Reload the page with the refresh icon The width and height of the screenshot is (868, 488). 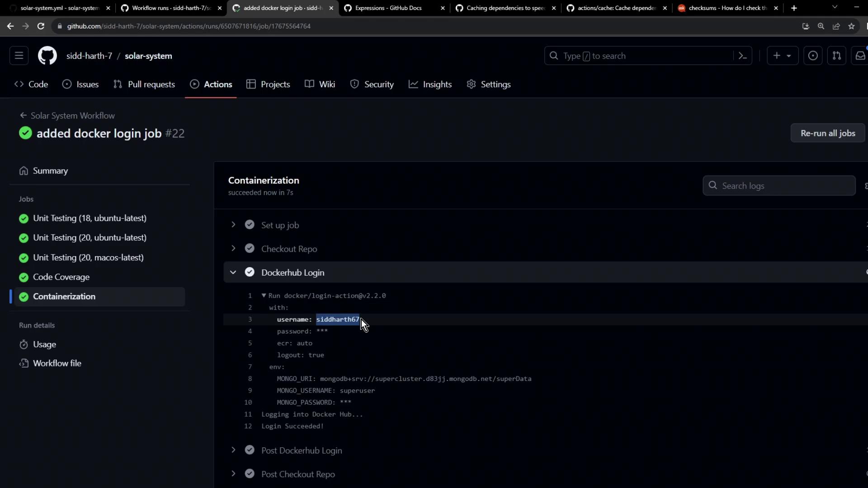[x=41, y=26]
